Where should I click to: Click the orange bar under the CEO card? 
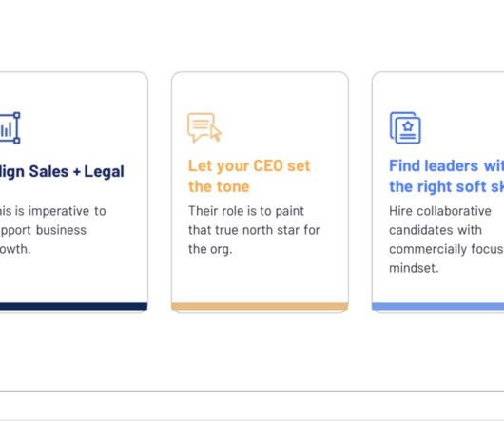[x=260, y=306]
